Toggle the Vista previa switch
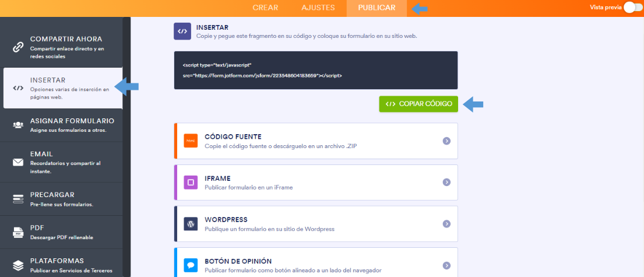 point(632,8)
